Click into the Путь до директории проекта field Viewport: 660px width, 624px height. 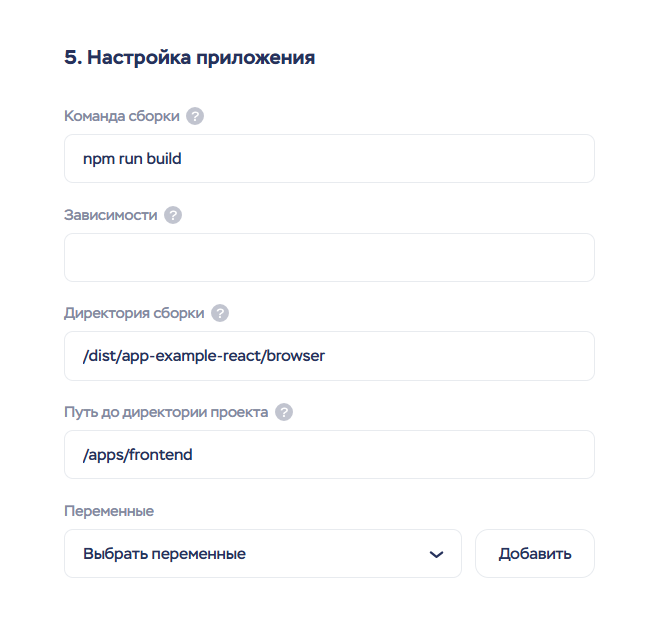tap(400, 455)
